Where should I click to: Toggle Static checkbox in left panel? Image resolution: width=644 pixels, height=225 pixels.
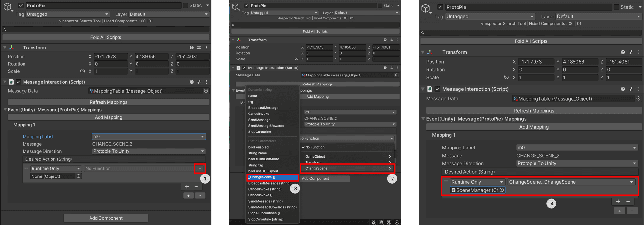pos(185,5)
